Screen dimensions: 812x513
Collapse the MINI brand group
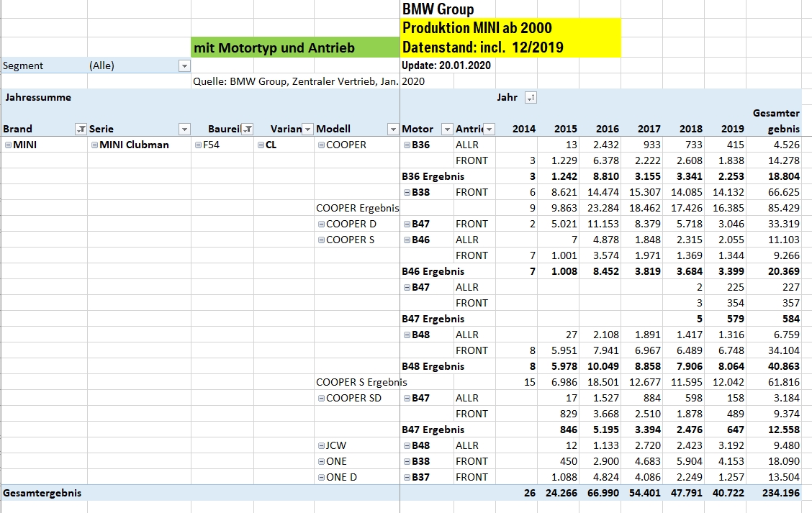click(x=8, y=145)
